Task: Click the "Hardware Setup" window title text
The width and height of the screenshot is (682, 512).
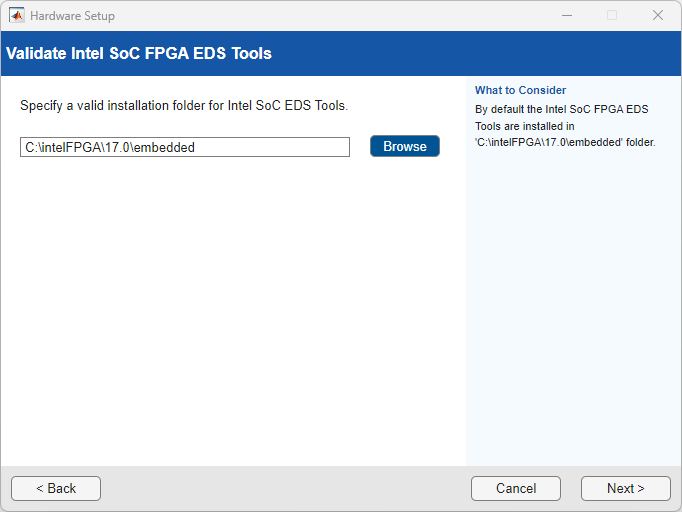Action: pos(72,16)
